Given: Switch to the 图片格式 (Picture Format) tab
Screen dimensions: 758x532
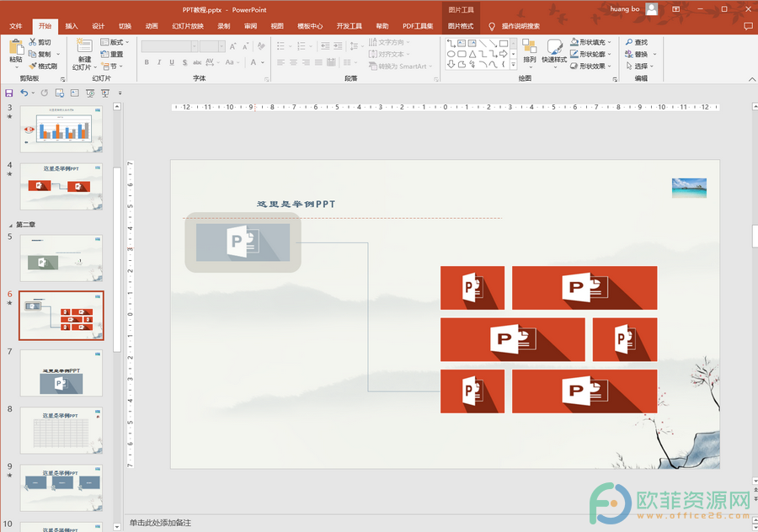Looking at the screenshot, I should (x=461, y=26).
